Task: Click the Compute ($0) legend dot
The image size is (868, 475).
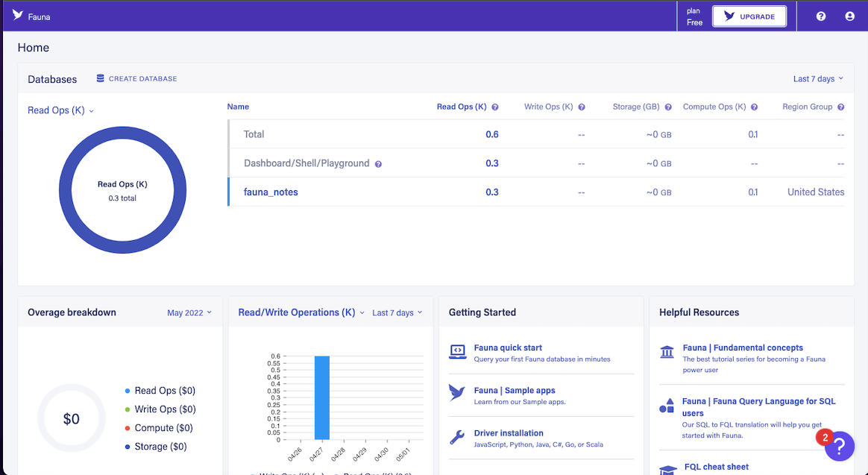Action: pyautogui.click(x=128, y=428)
